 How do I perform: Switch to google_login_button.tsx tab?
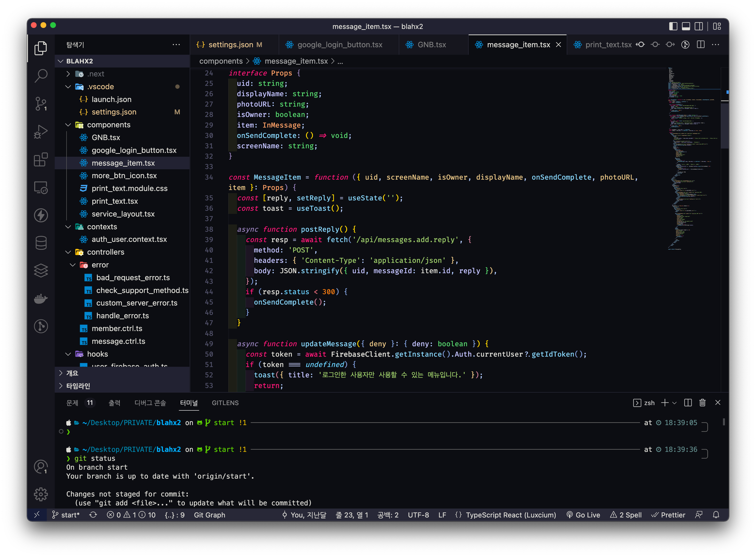point(338,45)
